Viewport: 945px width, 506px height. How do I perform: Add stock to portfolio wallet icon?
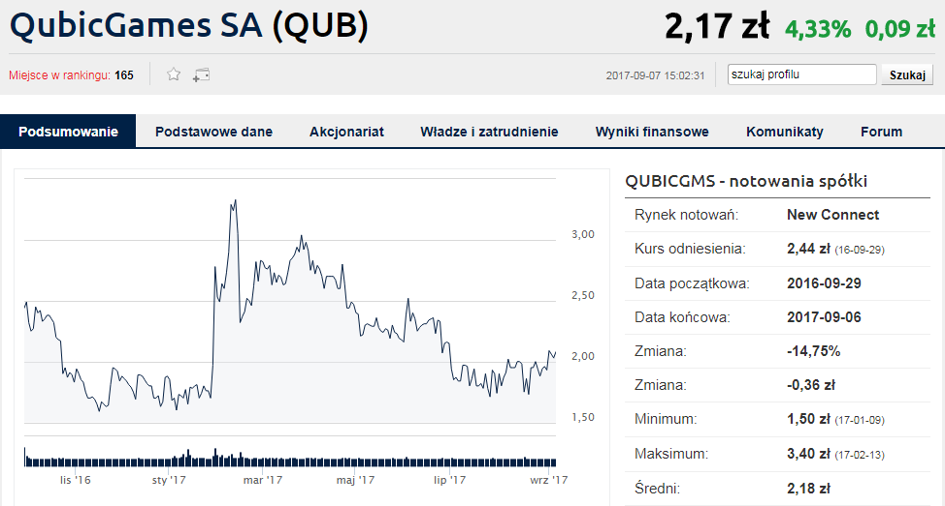tap(201, 75)
